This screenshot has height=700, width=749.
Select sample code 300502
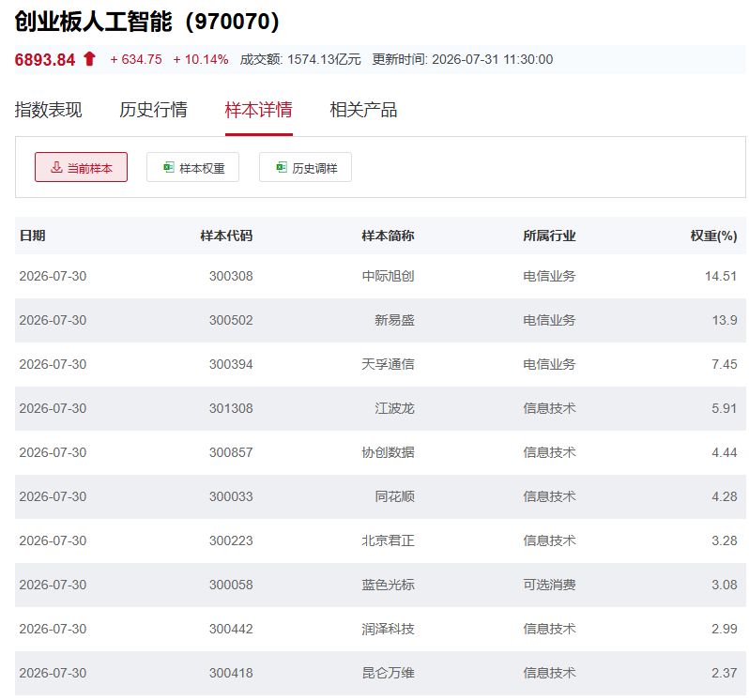[231, 320]
